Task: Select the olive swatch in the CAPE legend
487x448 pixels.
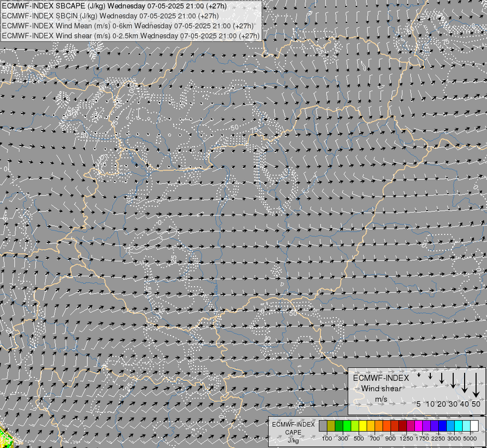Action: pos(331,426)
